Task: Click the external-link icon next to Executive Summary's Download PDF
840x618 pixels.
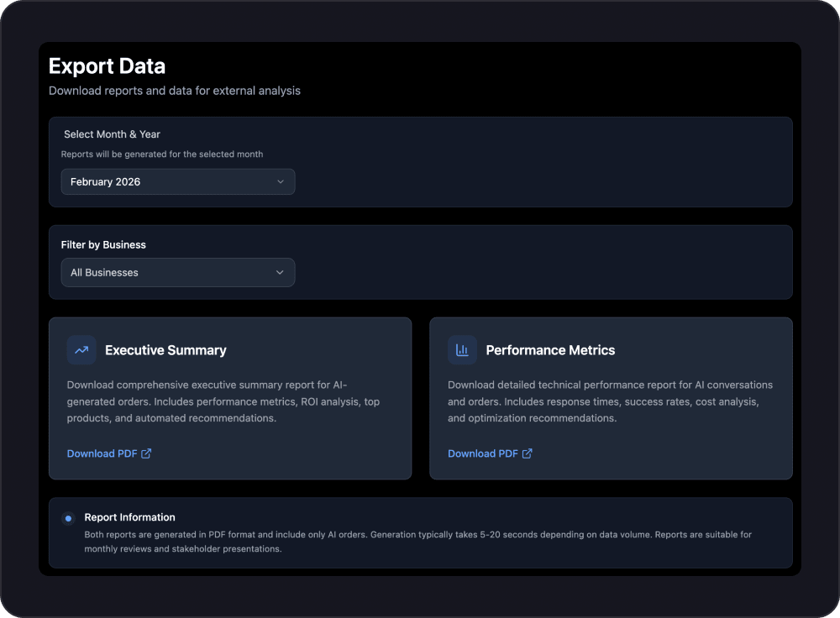Action: (x=147, y=453)
